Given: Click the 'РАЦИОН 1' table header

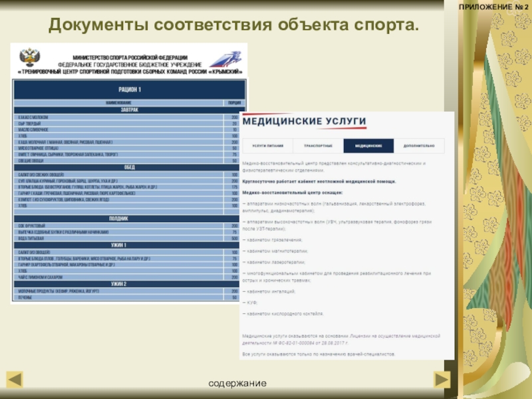Looking at the screenshot, I should pos(130,90).
